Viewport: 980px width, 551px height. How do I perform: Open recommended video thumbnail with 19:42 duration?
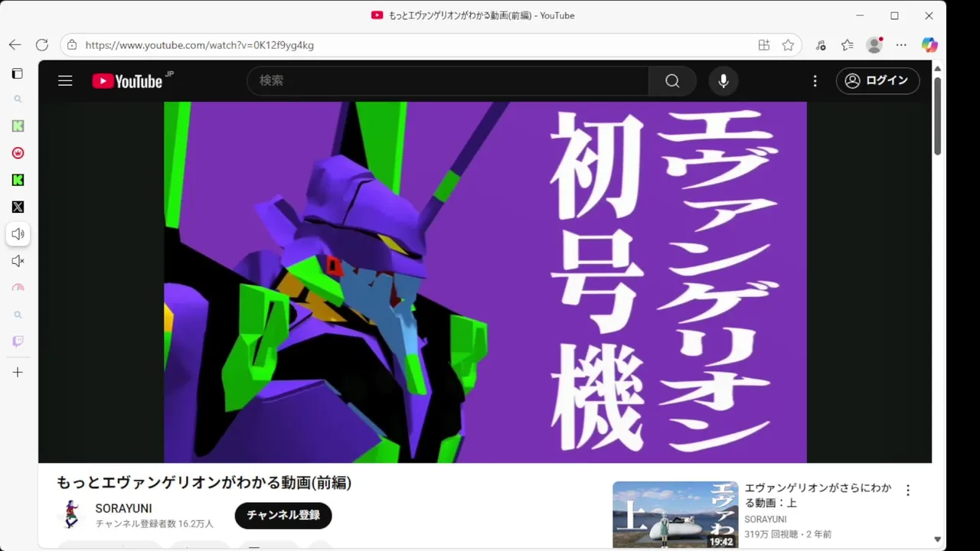pyautogui.click(x=675, y=514)
